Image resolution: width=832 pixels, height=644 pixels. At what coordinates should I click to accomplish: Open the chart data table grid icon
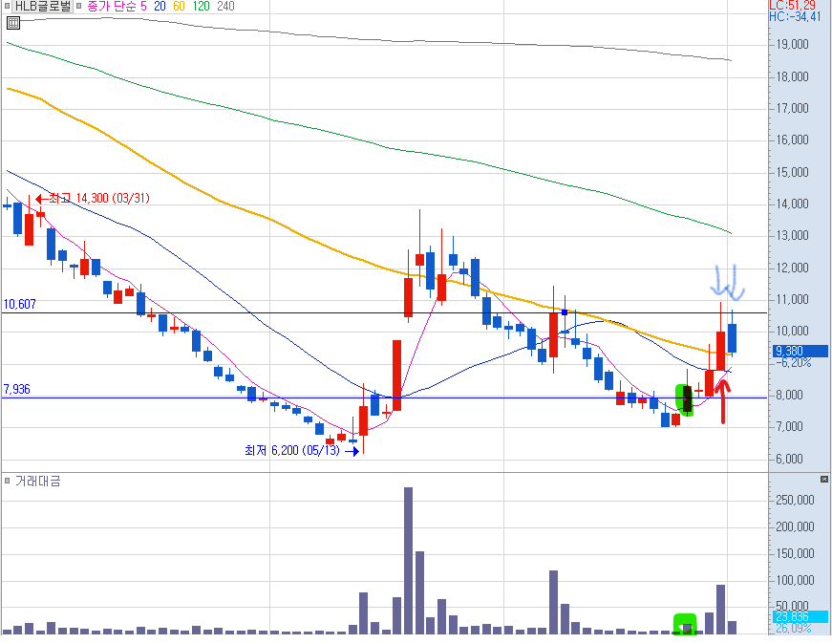coord(13,23)
